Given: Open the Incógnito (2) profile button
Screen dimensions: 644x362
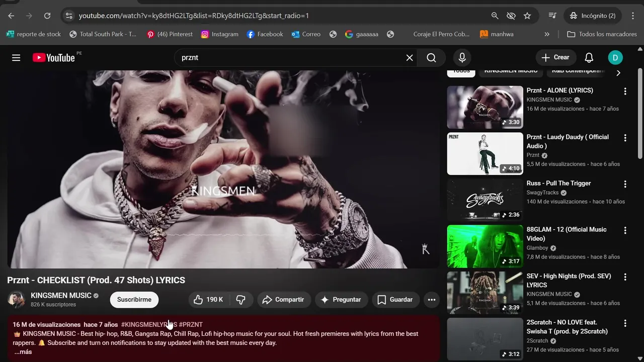Looking at the screenshot, I should [593, 16].
